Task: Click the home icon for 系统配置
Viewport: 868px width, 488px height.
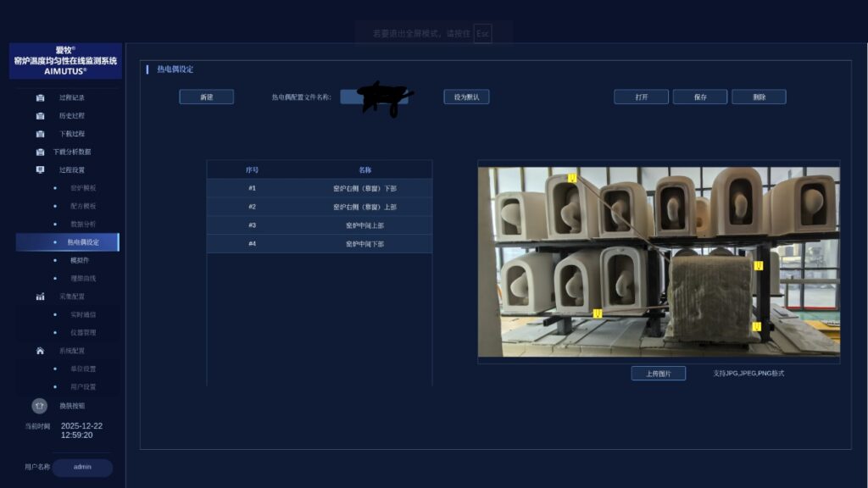Action: 40,351
